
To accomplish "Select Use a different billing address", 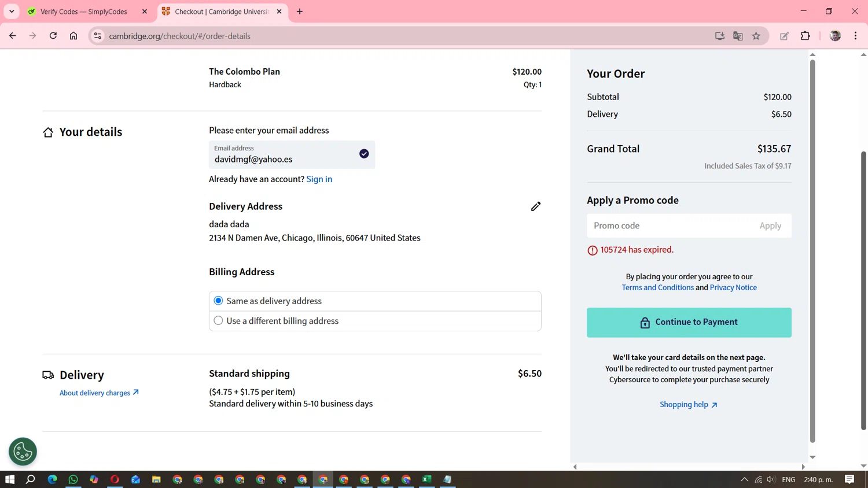I will click(x=218, y=321).
